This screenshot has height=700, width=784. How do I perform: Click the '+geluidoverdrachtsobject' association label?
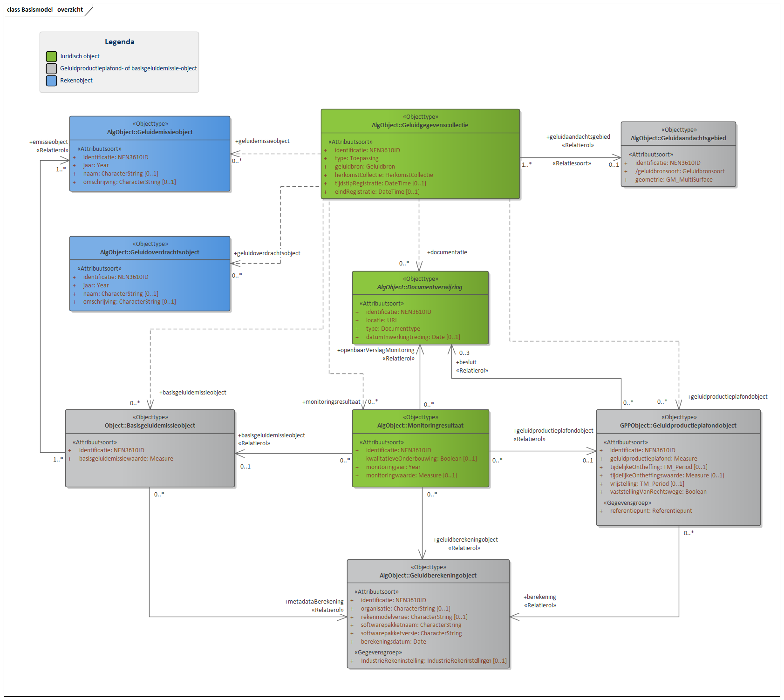(x=267, y=253)
